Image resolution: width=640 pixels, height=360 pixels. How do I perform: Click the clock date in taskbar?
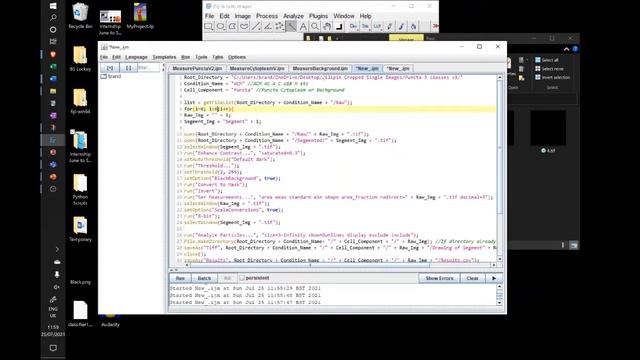[53, 331]
